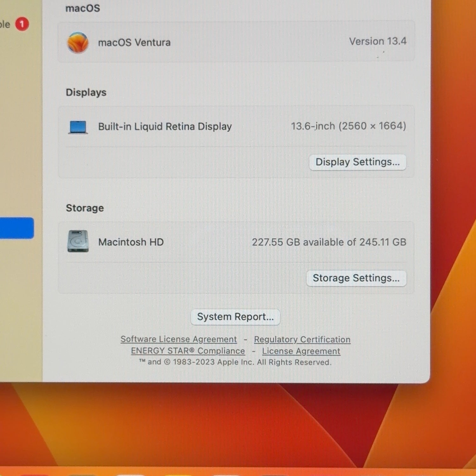Click the 1983-2023 Apple Inc. copyright text

235,362
